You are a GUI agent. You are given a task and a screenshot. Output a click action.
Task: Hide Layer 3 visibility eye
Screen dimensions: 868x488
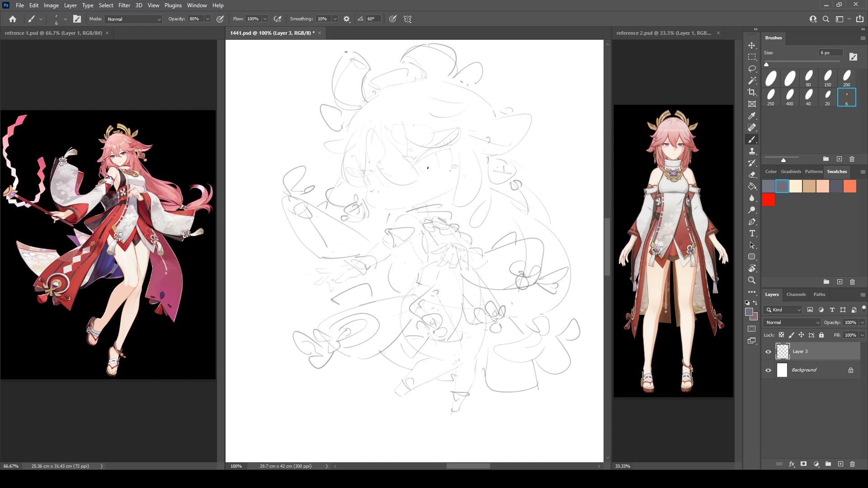tap(768, 352)
